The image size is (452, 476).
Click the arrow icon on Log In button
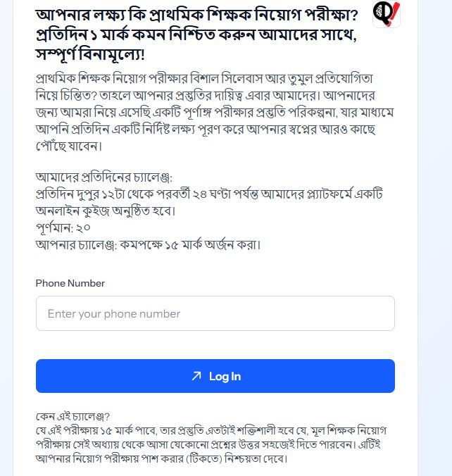(x=196, y=376)
